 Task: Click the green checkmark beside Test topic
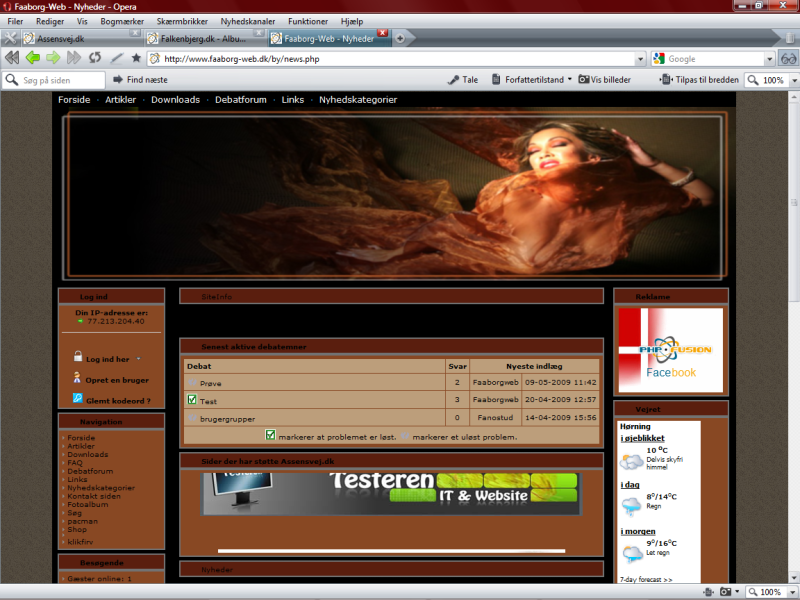coord(192,400)
